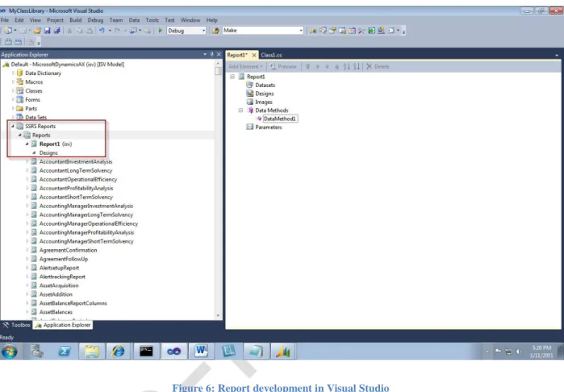This screenshot has width=564, height=392.
Task: Click the Save All toolbar icon
Action: click(56, 31)
